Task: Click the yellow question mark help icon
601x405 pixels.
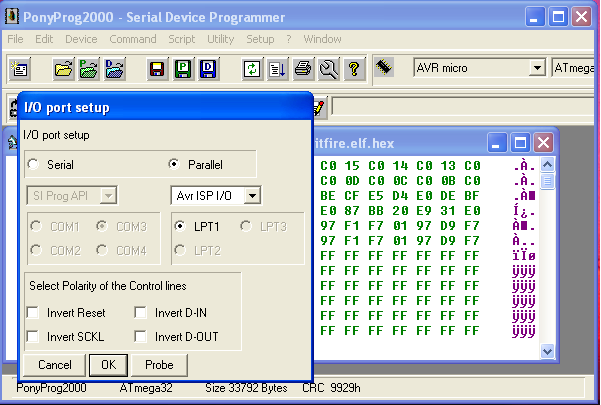Action: pyautogui.click(x=354, y=69)
